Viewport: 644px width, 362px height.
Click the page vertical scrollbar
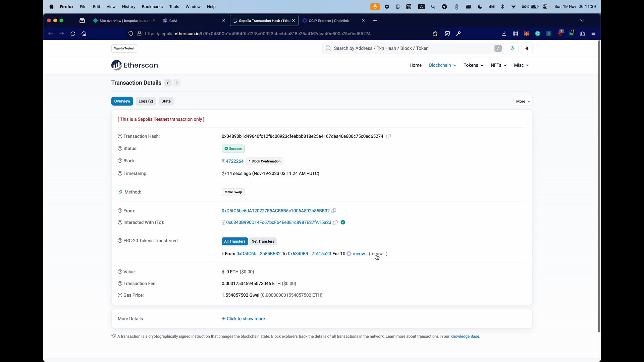pos(599,186)
